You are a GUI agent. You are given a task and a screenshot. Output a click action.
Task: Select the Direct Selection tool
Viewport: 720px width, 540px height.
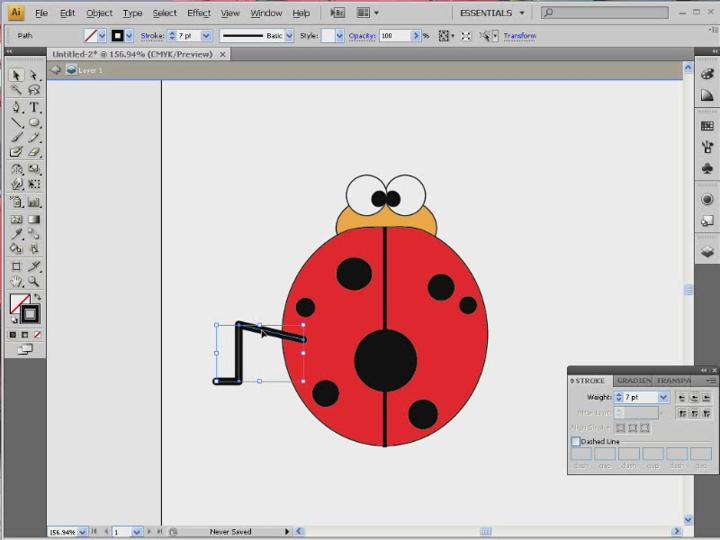(34, 75)
